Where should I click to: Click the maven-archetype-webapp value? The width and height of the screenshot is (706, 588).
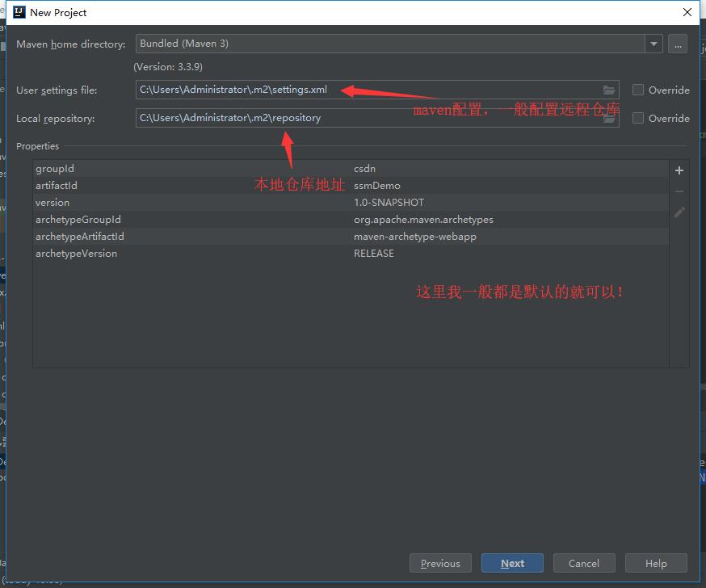(414, 237)
